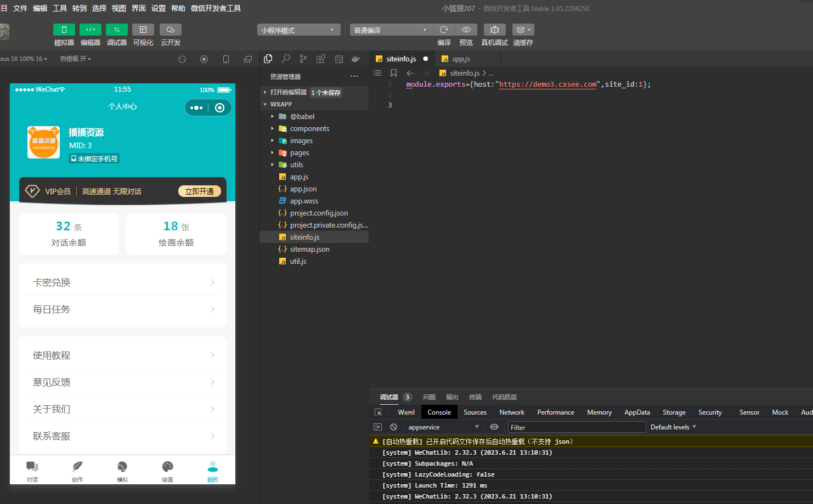
Task: Click the 立即开通 VIP button
Action: 199,191
